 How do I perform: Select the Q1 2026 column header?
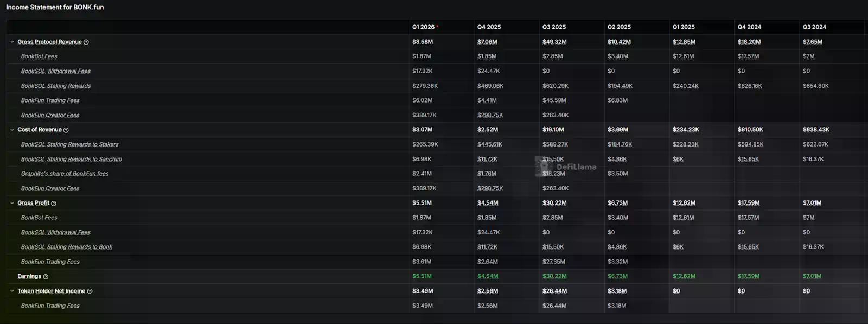(x=423, y=27)
